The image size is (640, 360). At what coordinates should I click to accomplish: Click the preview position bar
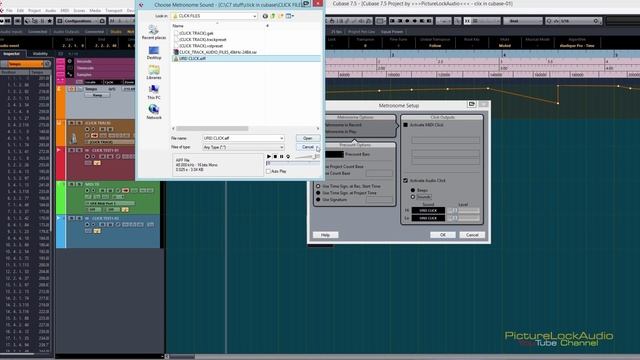(293, 163)
